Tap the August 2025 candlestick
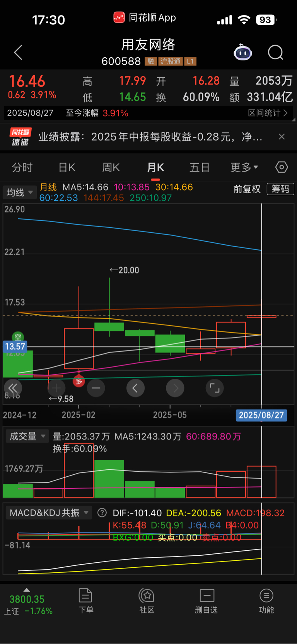The image size is (297, 644). tap(261, 316)
